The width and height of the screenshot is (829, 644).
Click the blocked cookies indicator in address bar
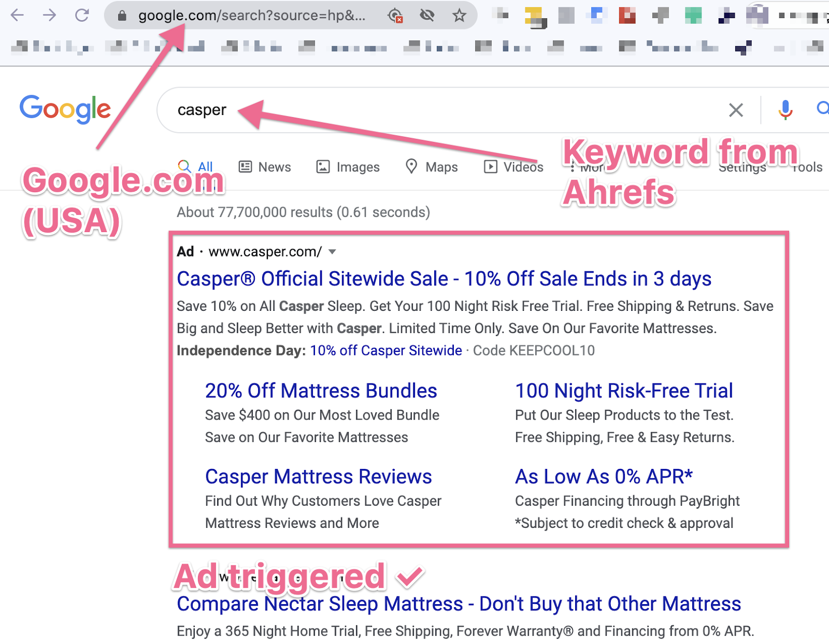(x=395, y=16)
